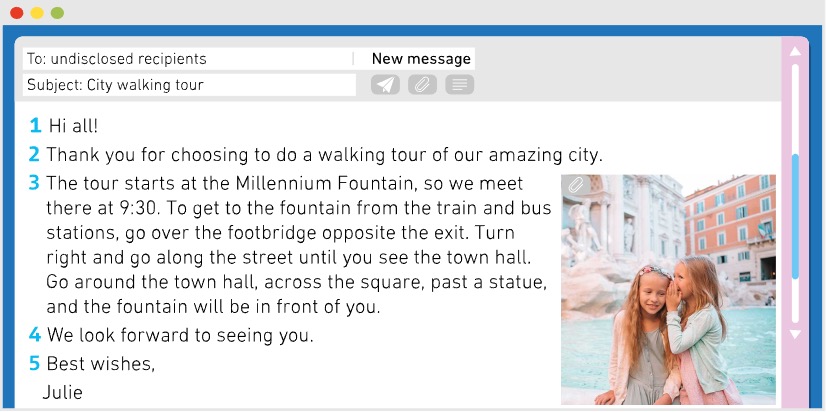The width and height of the screenshot is (826, 412).
Task: Click paragraph number 3 marker
Action: (34, 183)
